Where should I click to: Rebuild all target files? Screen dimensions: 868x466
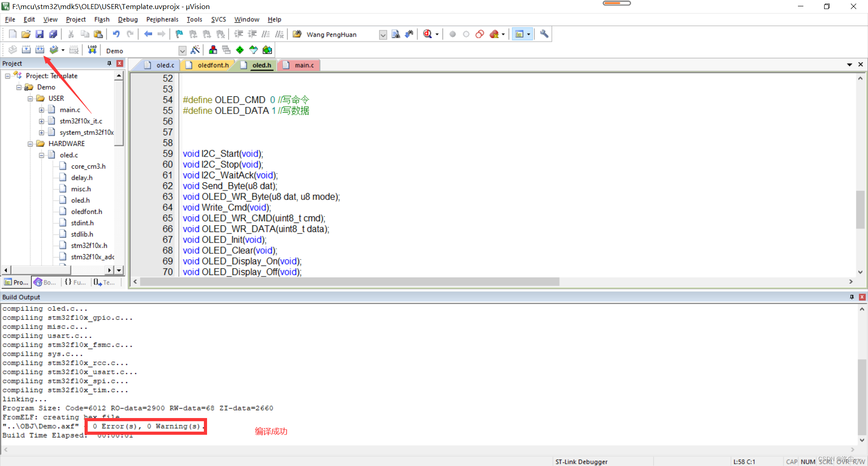click(x=40, y=50)
